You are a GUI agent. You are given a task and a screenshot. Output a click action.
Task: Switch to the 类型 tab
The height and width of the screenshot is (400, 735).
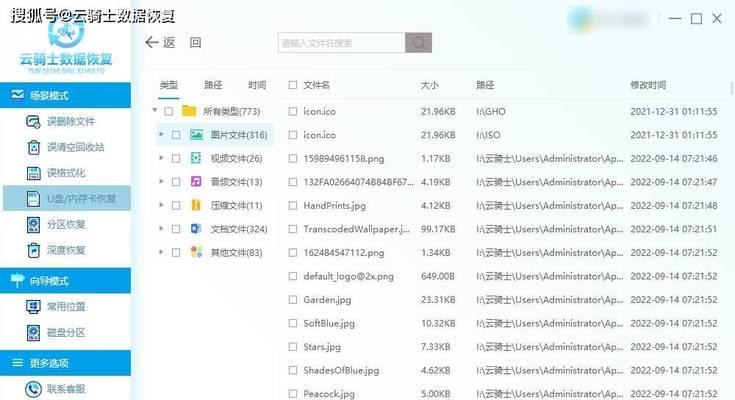tap(169, 85)
